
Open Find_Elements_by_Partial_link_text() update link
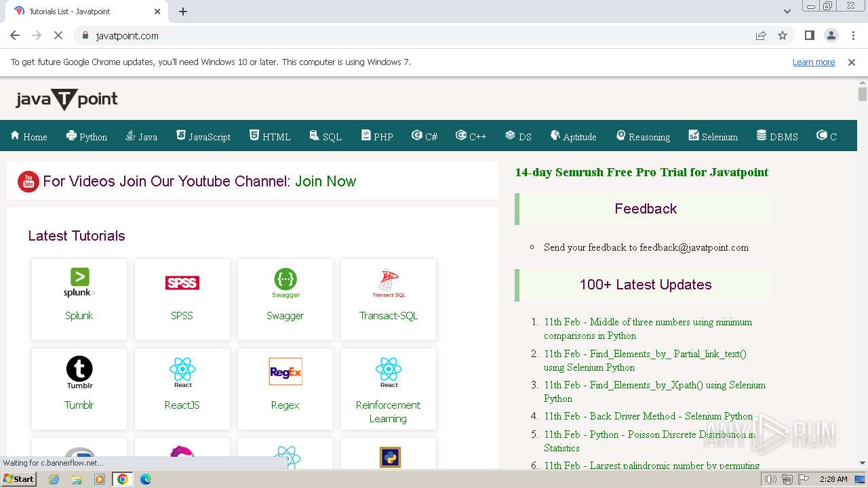pyautogui.click(x=645, y=361)
